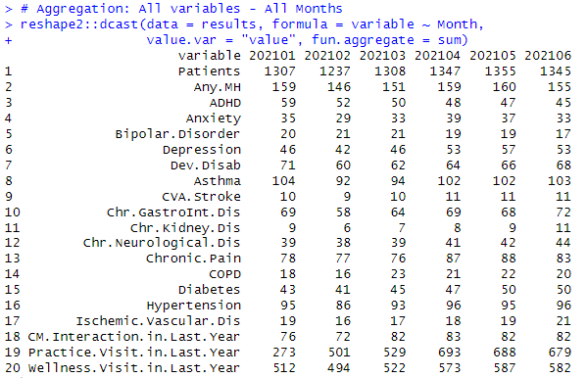
Task: Select the 202106 column header
Action: tap(548, 56)
